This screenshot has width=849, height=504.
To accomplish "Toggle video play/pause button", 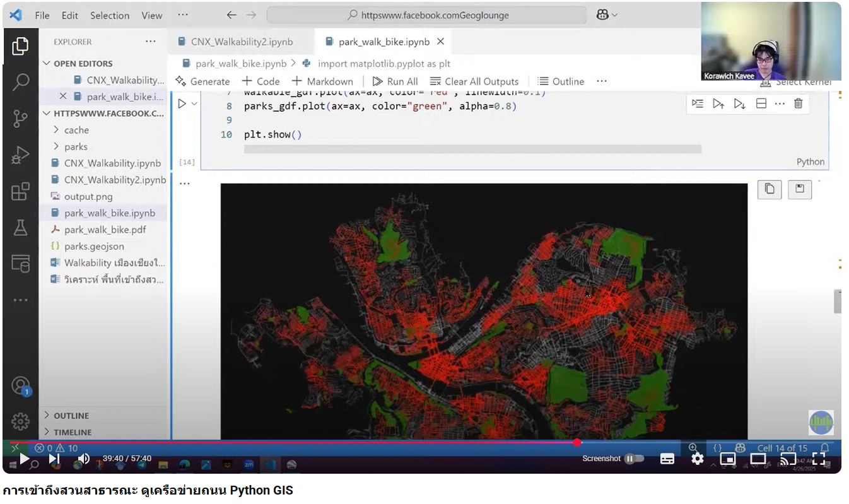I will pyautogui.click(x=25, y=459).
